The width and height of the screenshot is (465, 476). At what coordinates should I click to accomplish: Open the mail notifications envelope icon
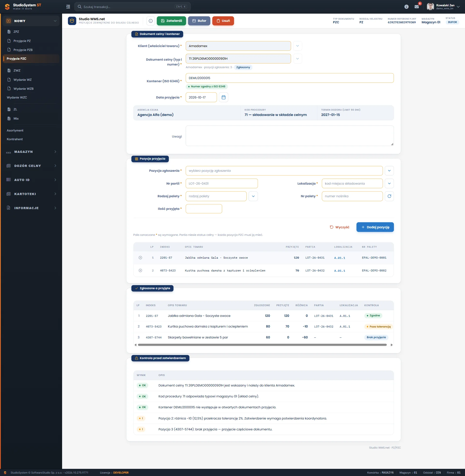click(417, 7)
